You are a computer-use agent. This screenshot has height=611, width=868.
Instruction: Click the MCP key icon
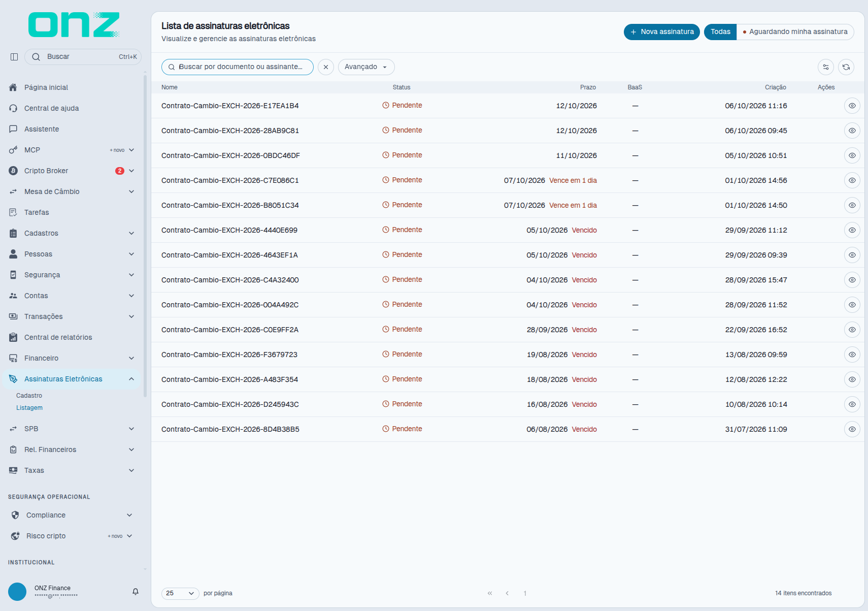(13, 150)
